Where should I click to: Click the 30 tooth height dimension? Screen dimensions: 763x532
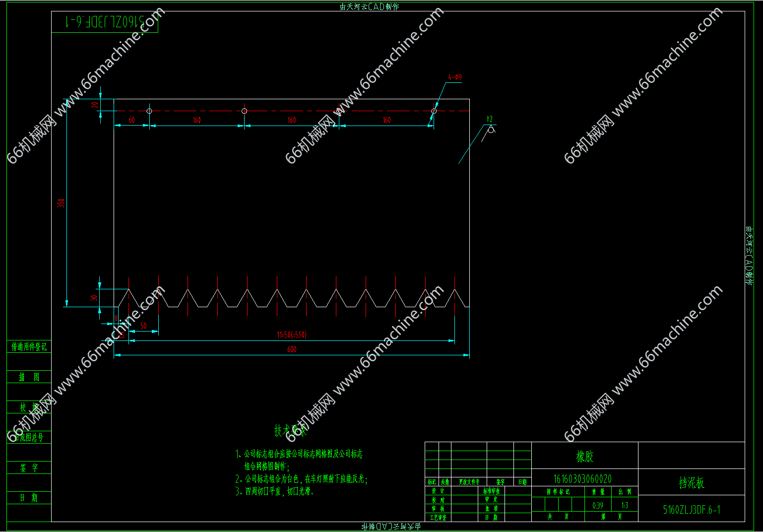pos(94,298)
